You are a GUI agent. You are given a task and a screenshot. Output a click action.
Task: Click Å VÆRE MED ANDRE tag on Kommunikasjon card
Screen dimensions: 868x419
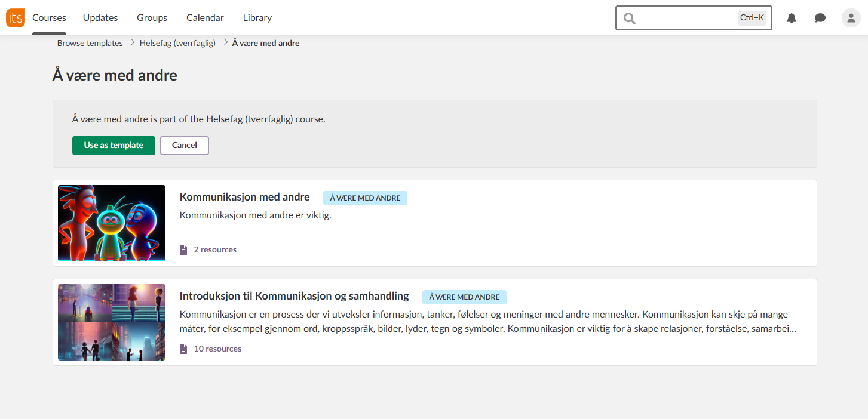[x=365, y=198]
